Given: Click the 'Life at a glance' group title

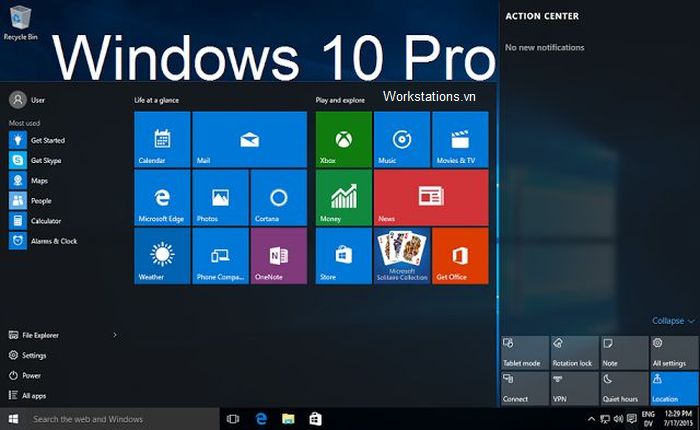Looking at the screenshot, I should [x=157, y=100].
